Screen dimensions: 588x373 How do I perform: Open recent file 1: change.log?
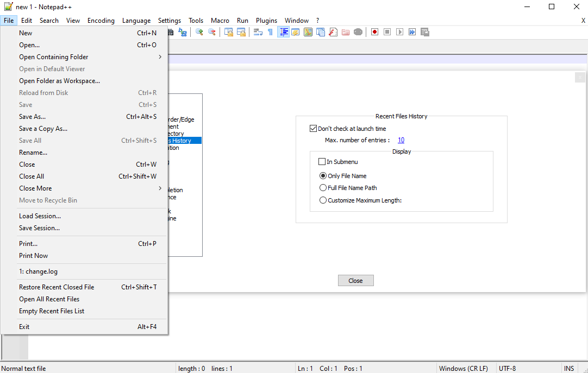(84, 271)
